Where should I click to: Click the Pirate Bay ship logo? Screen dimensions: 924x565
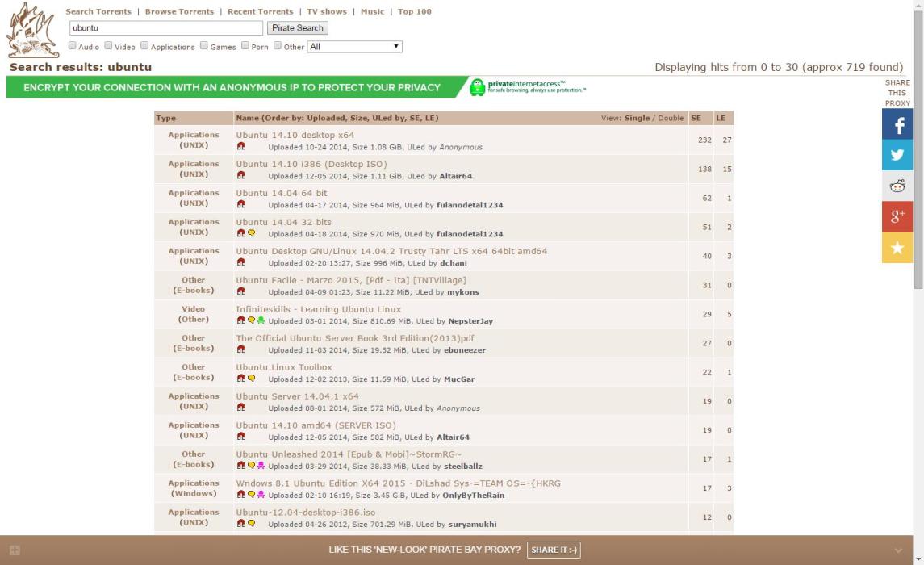[32, 30]
